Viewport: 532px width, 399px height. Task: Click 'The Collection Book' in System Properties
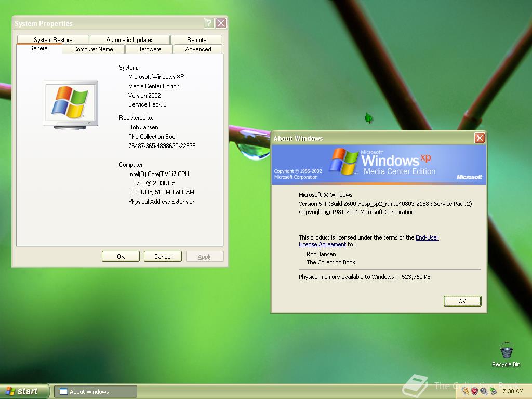point(153,137)
